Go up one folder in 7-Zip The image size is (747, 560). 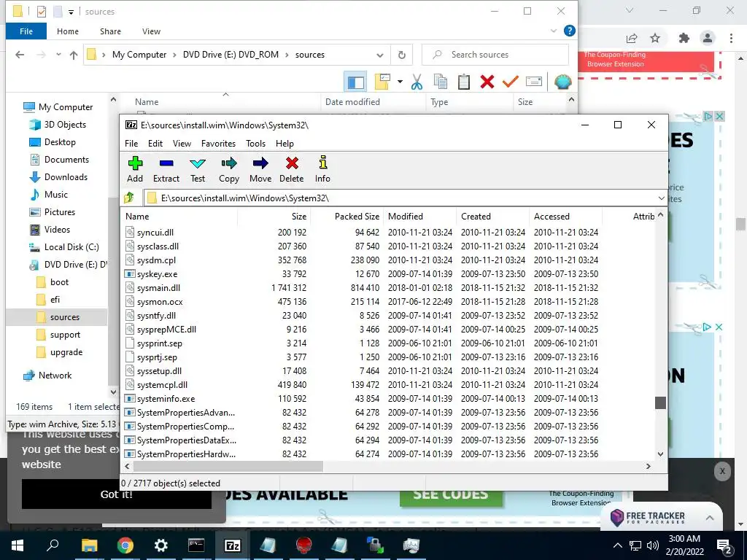(129, 198)
